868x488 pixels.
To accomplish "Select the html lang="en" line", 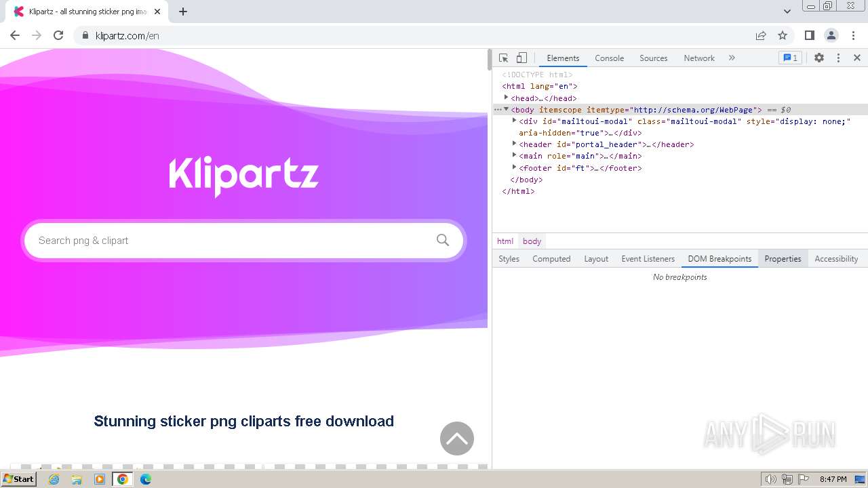I will click(540, 86).
